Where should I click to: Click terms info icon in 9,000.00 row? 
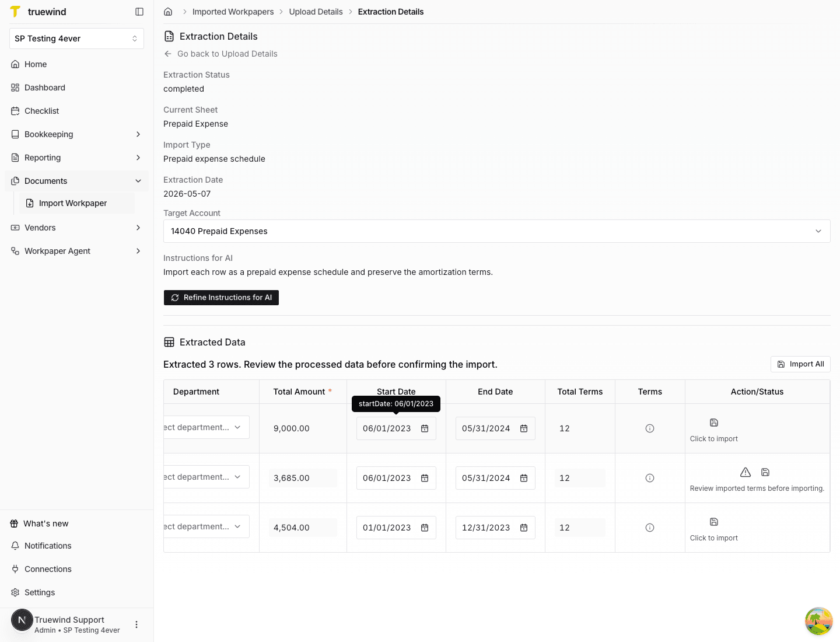(650, 428)
